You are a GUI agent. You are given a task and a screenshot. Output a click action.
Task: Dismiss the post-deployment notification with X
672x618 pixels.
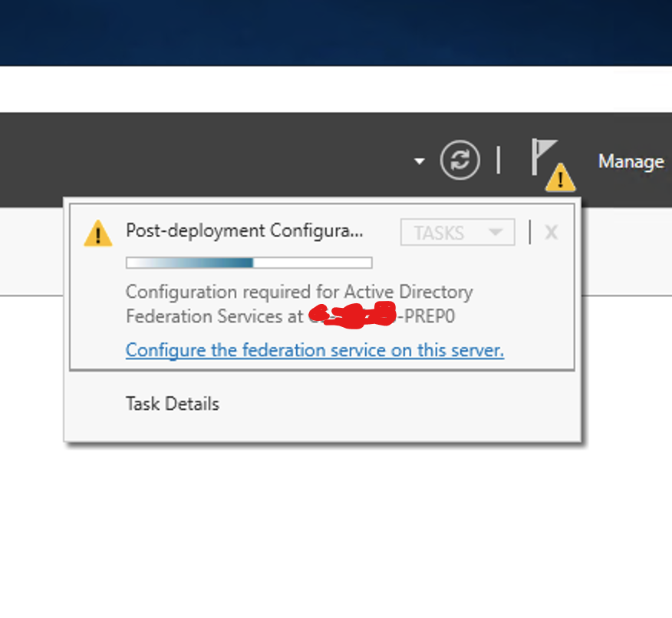tap(551, 233)
